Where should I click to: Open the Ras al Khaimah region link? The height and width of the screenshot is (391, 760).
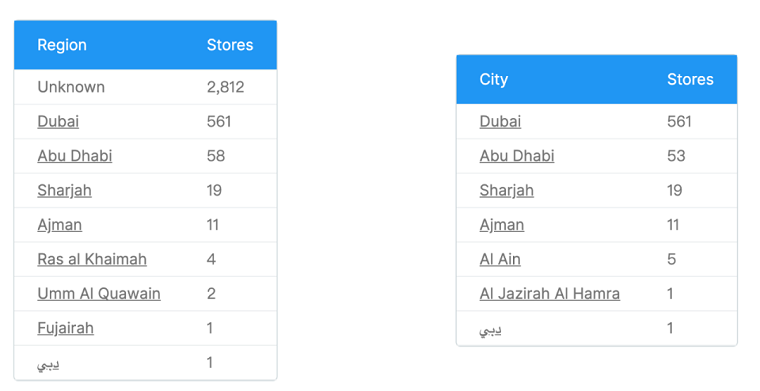pyautogui.click(x=92, y=259)
